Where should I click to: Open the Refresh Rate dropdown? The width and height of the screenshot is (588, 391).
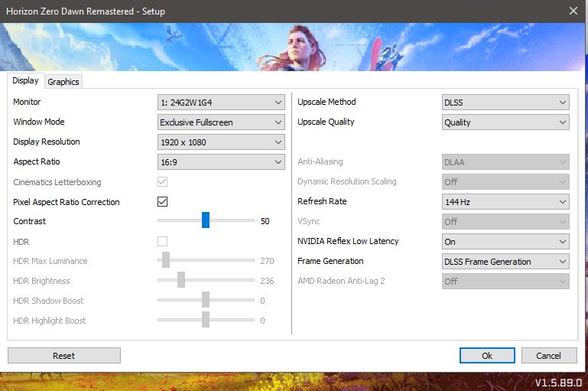click(x=505, y=201)
